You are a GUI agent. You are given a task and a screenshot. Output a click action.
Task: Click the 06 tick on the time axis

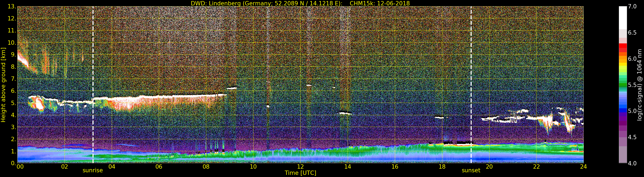[x=159, y=167]
